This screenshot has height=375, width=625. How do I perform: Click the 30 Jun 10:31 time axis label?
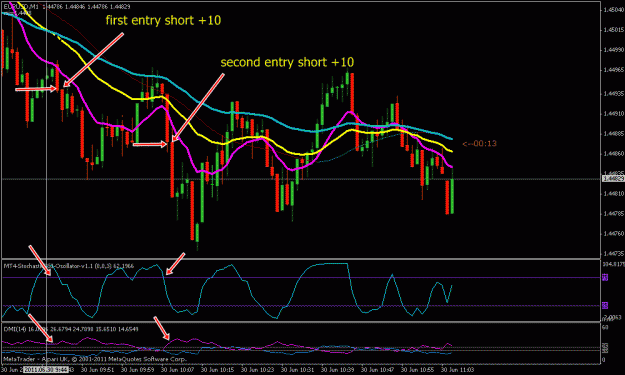pos(297,369)
